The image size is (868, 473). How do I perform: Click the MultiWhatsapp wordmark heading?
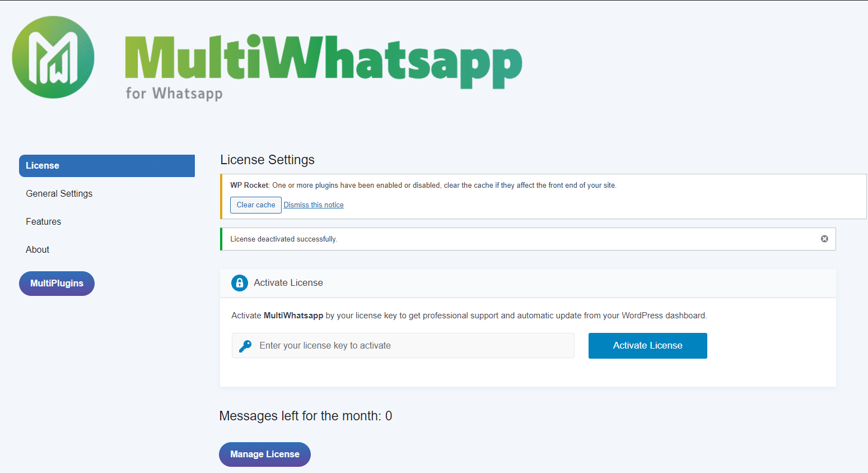pos(323,58)
